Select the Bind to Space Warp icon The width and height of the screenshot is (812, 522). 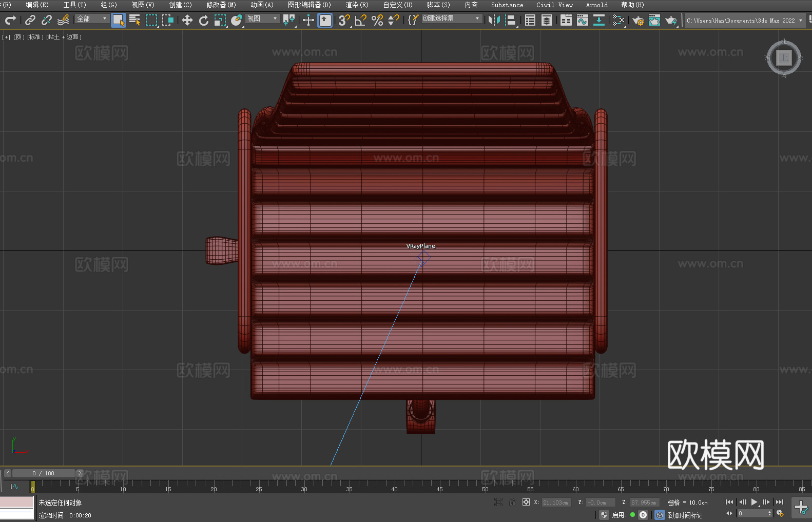pos(63,20)
